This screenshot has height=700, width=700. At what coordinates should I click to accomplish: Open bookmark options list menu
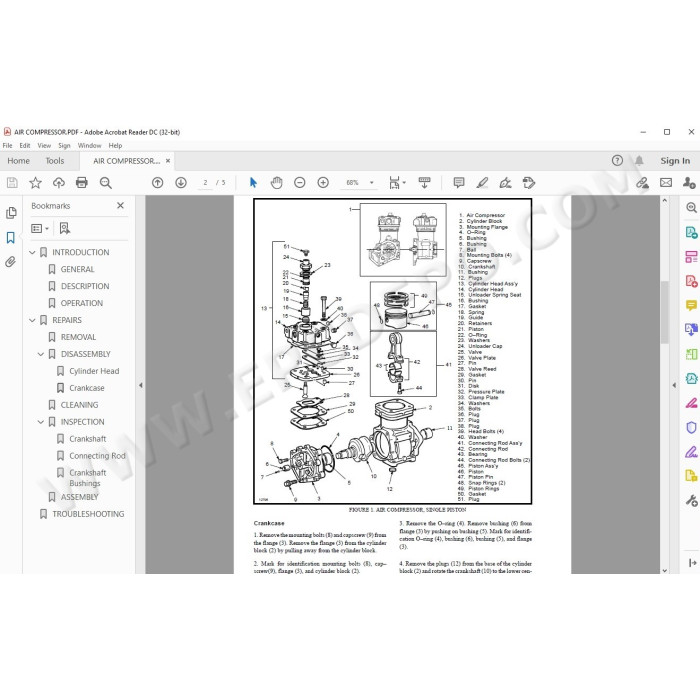40,229
